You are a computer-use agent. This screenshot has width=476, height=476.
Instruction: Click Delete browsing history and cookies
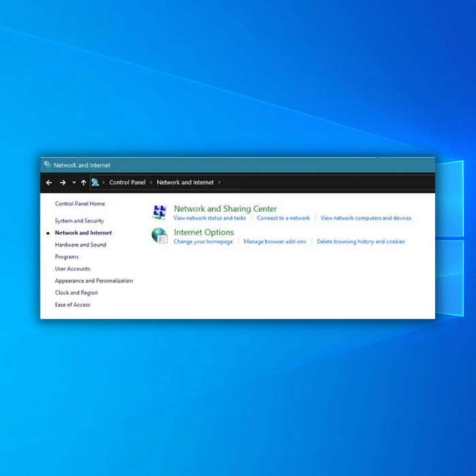(360, 241)
